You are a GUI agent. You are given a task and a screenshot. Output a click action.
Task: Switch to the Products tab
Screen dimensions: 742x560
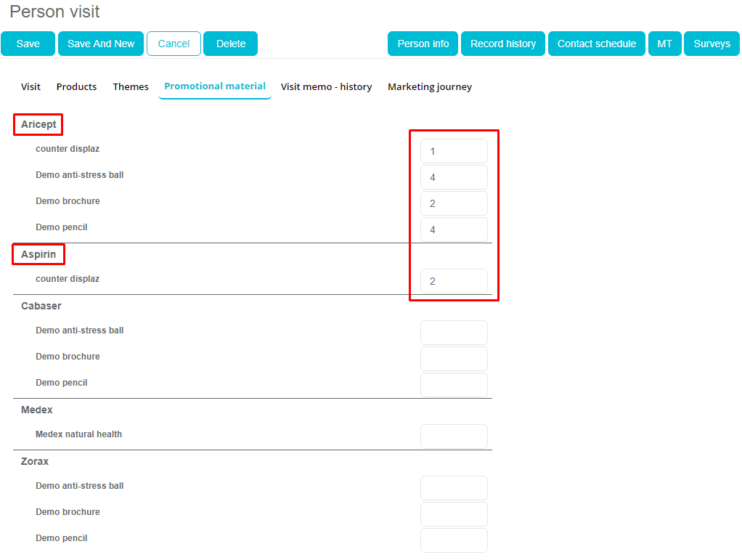[76, 86]
